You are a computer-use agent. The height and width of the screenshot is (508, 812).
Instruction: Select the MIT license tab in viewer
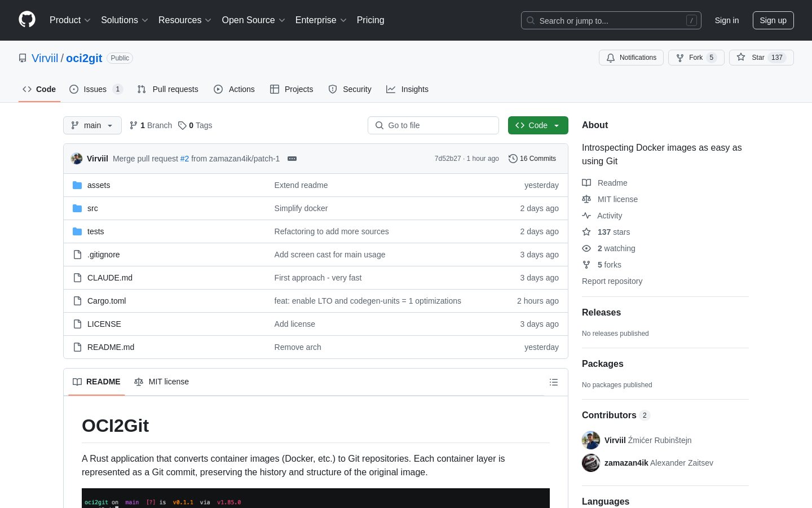tap(161, 382)
